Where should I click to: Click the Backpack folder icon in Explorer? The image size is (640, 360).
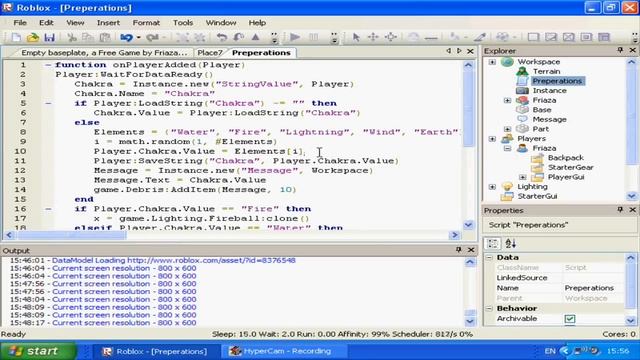pyautogui.click(x=538, y=158)
